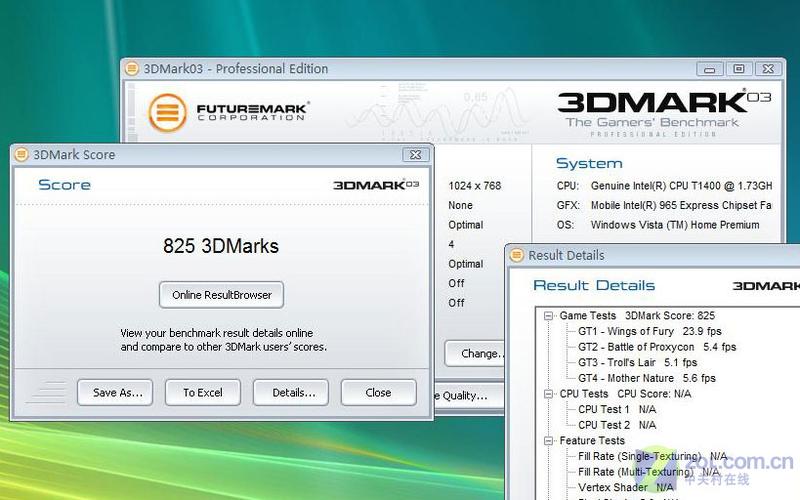The width and height of the screenshot is (800, 500).
Task: Open Details... in the 3DMark Score window
Action: [290, 392]
